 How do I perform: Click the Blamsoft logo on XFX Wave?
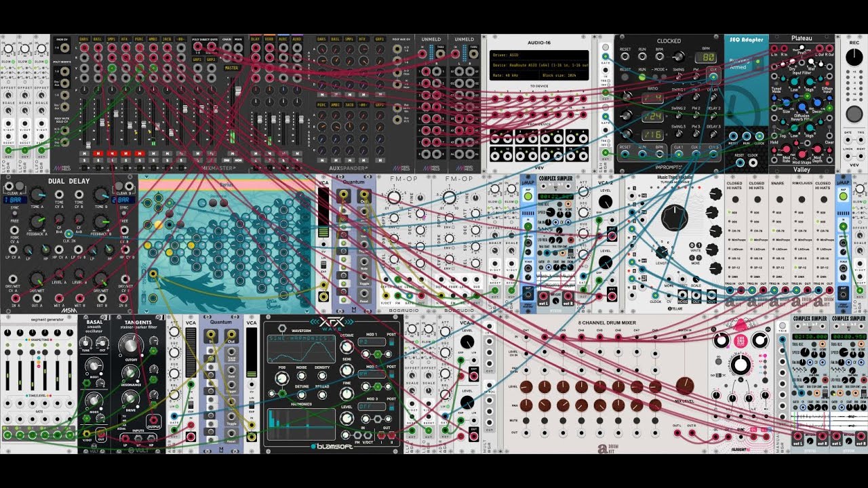pos(332,447)
